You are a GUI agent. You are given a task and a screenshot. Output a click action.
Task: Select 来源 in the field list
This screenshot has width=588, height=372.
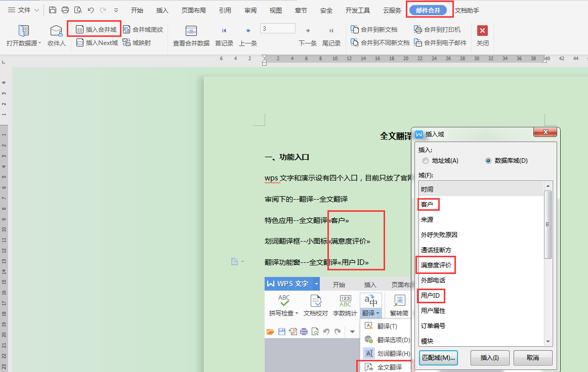[x=481, y=219]
